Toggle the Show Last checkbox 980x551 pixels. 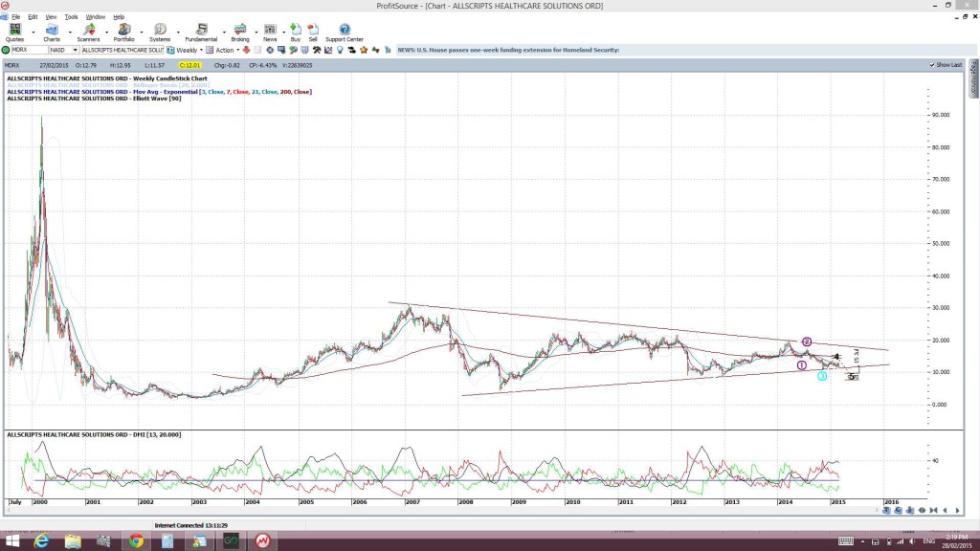tap(932, 65)
